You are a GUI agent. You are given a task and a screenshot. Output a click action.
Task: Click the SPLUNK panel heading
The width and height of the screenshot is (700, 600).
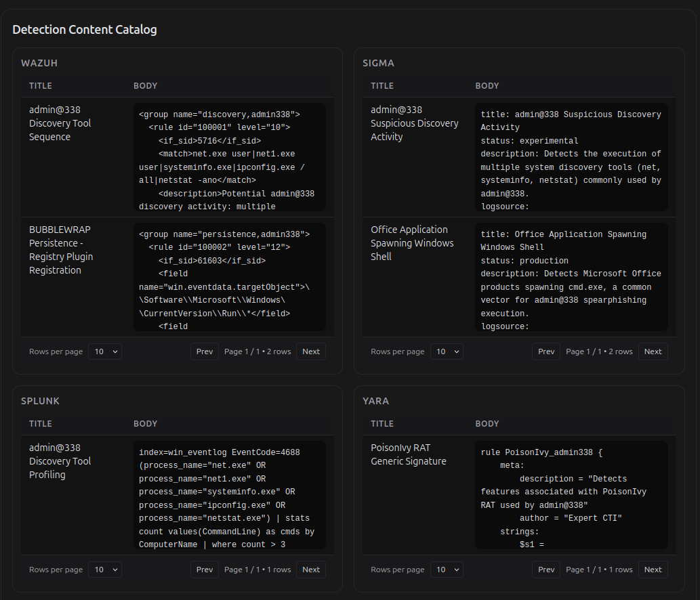pos(40,401)
